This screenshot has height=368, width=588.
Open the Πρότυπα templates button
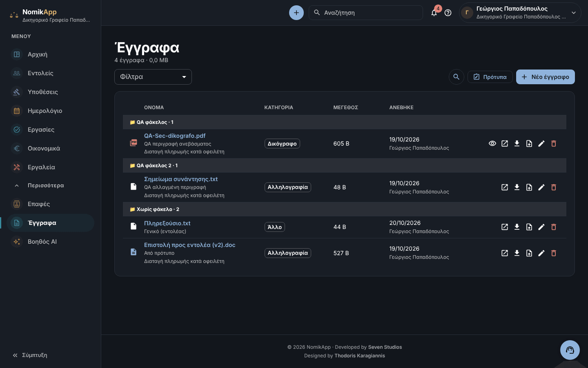(x=490, y=77)
